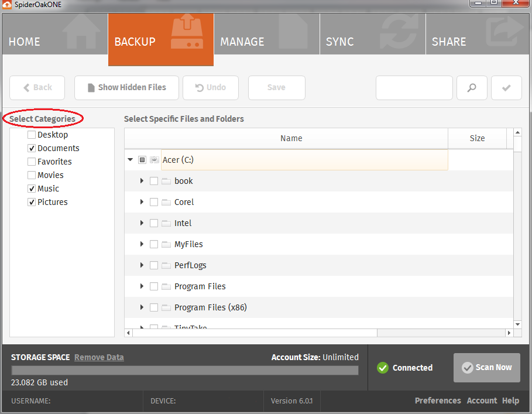Image resolution: width=532 pixels, height=414 pixels.
Task: Tick the Intel folder checkbox
Action: (x=154, y=223)
